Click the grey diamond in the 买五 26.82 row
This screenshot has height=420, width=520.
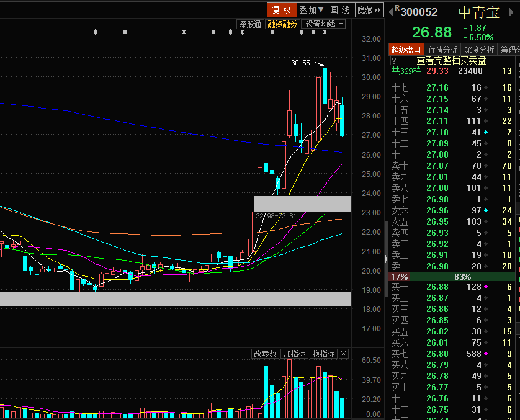click(x=486, y=331)
